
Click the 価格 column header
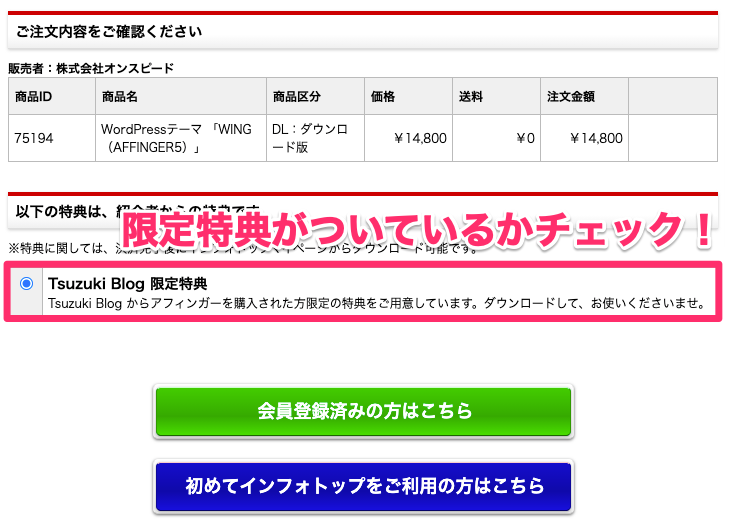coord(408,96)
